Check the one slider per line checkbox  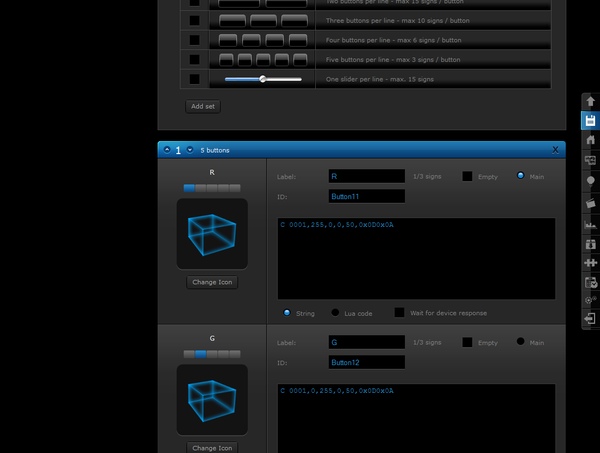pos(194,79)
